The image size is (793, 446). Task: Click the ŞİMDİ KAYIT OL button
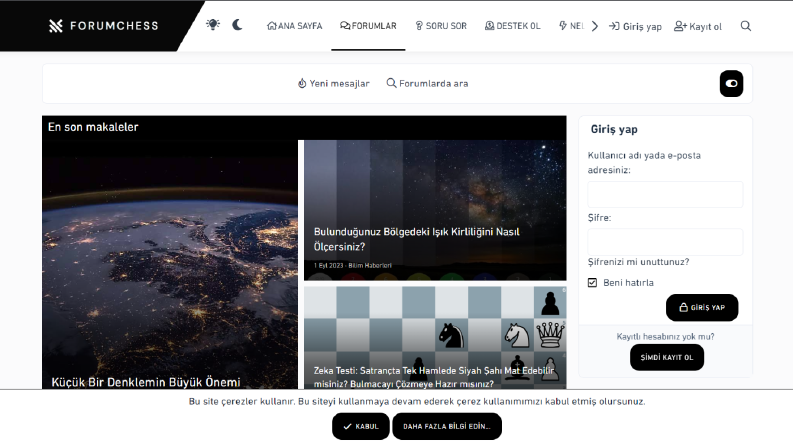click(x=667, y=358)
